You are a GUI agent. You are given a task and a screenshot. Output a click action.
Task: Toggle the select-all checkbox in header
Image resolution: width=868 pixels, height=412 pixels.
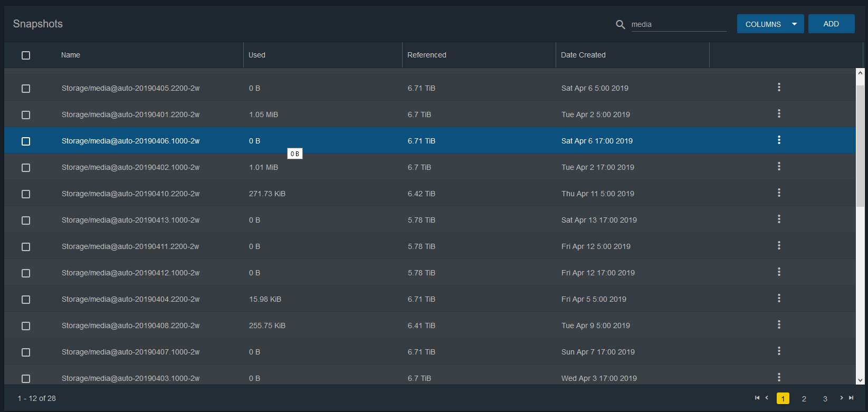point(26,55)
